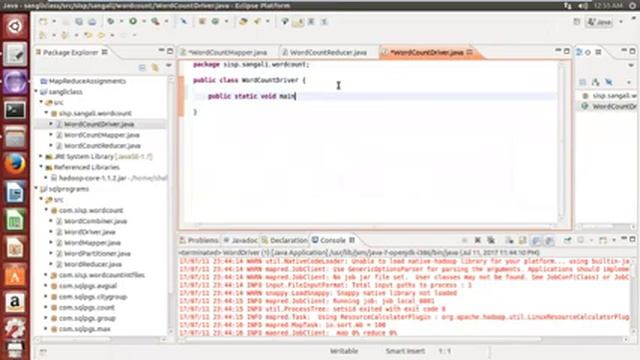Select the Java perspective button
This screenshot has width=640, height=360.
pos(600,22)
